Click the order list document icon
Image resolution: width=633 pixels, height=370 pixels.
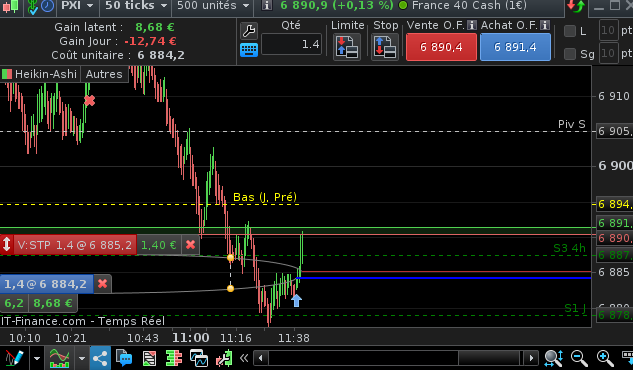[149, 358]
